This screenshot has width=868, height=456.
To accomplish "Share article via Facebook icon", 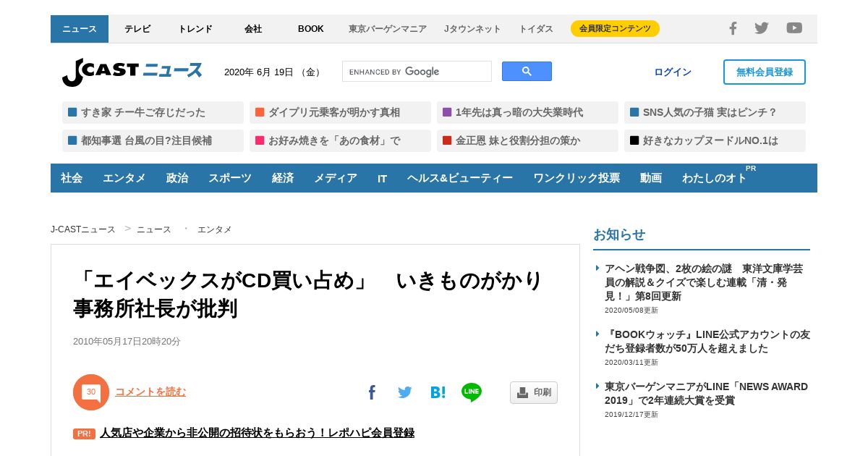I will (372, 392).
